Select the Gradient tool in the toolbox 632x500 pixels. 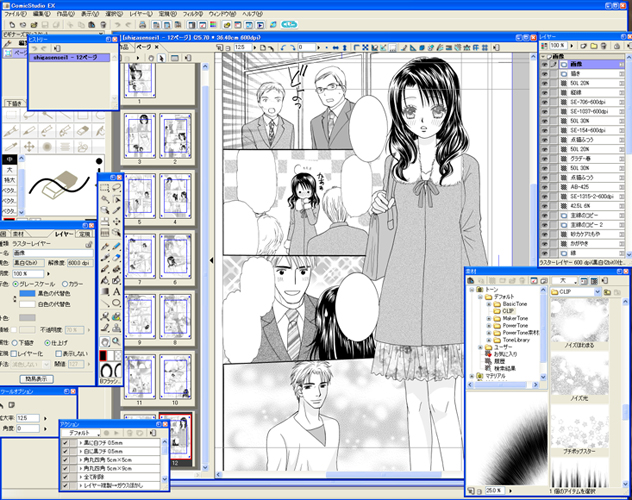coord(105,291)
